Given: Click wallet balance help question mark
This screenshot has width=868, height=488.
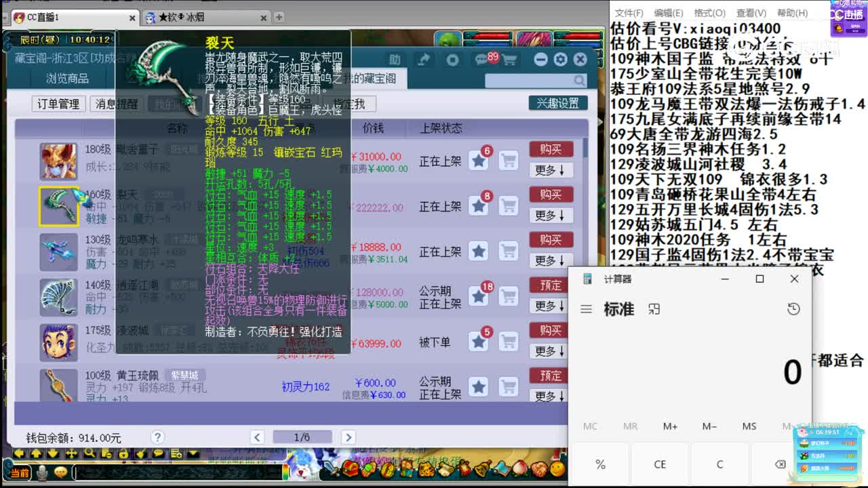Looking at the screenshot, I should pos(157,437).
